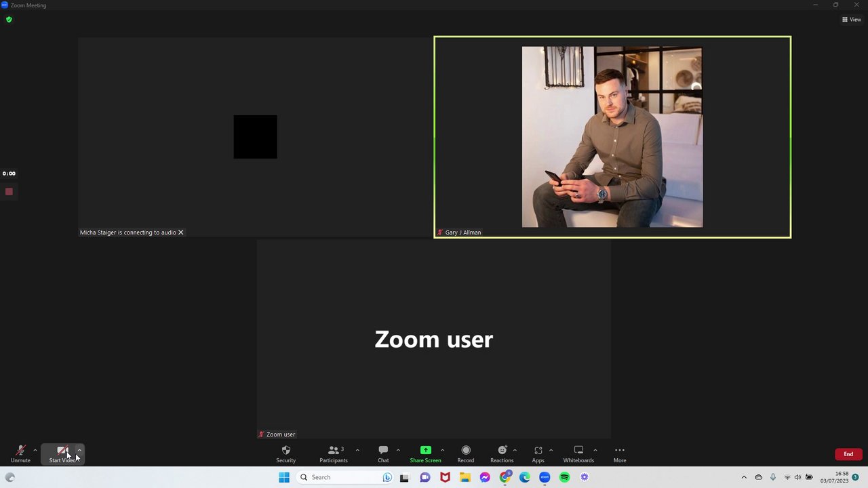The width and height of the screenshot is (868, 488).
Task: Expand arrow next to Apps
Action: 551,450
